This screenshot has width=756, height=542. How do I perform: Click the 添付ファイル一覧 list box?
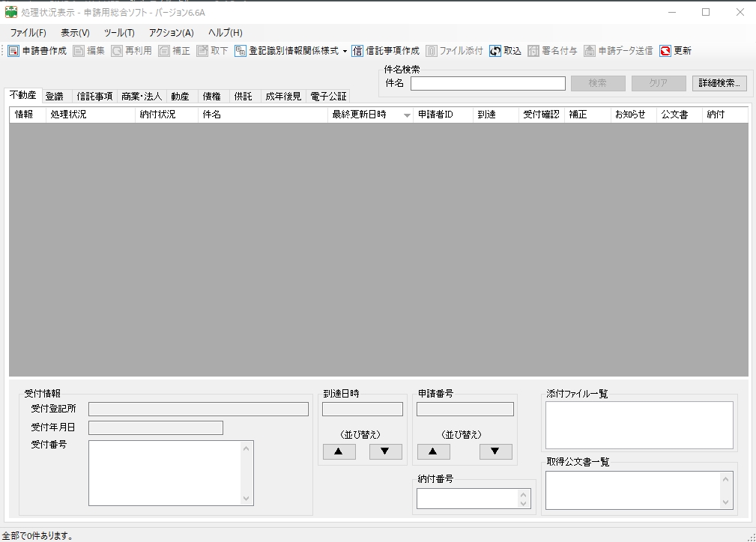pos(639,425)
